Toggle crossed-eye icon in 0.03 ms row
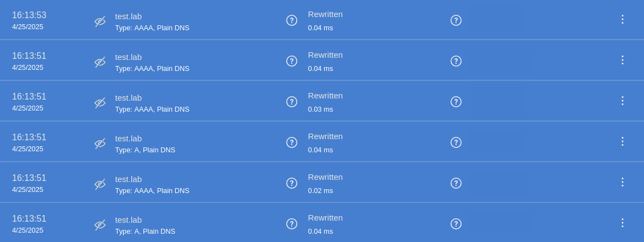This screenshot has height=242, width=644. (x=100, y=103)
